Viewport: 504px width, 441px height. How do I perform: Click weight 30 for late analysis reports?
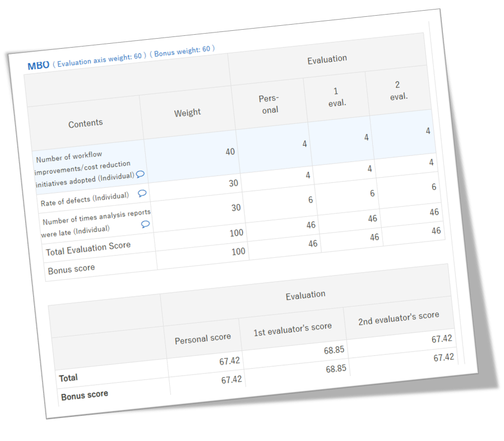point(236,207)
